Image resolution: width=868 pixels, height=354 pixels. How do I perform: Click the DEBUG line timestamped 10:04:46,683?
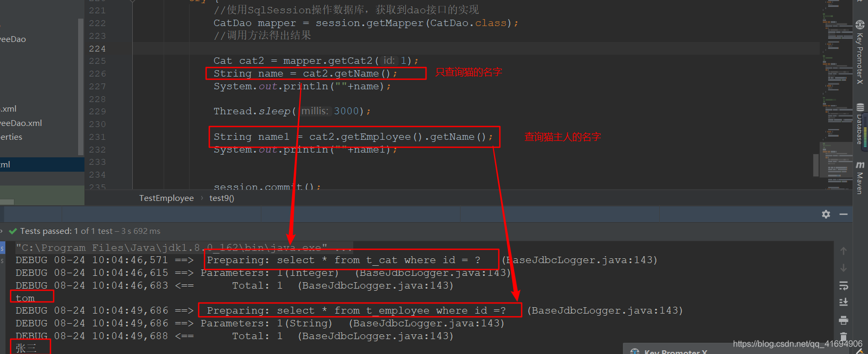234,285
